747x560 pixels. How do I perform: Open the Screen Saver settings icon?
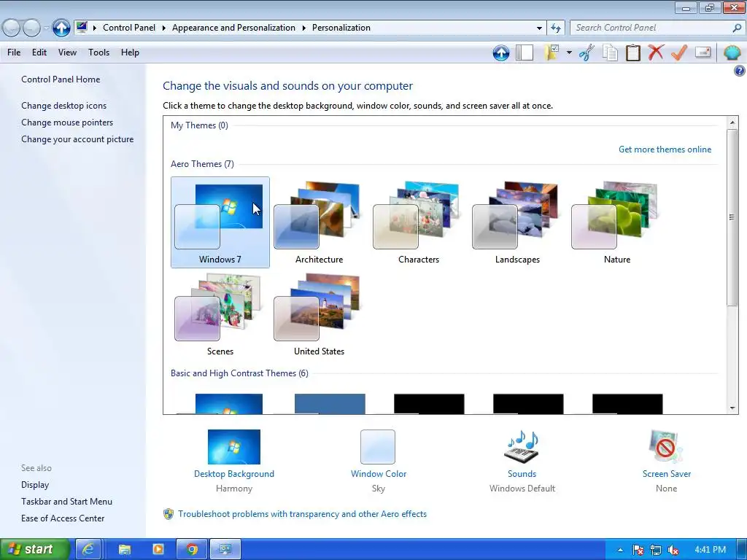[x=666, y=447]
